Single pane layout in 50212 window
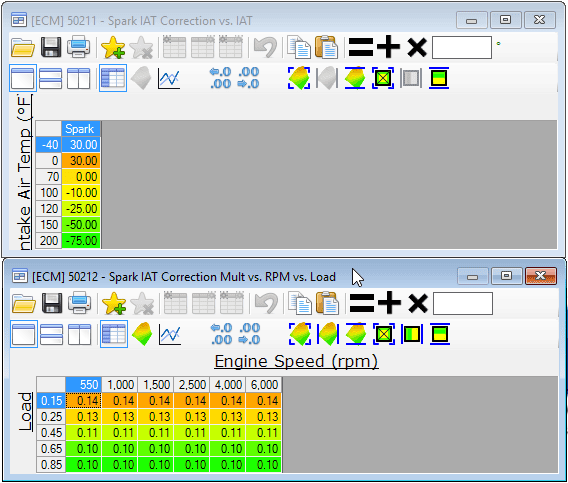This screenshot has height=483, width=568. pyautogui.click(x=24, y=334)
